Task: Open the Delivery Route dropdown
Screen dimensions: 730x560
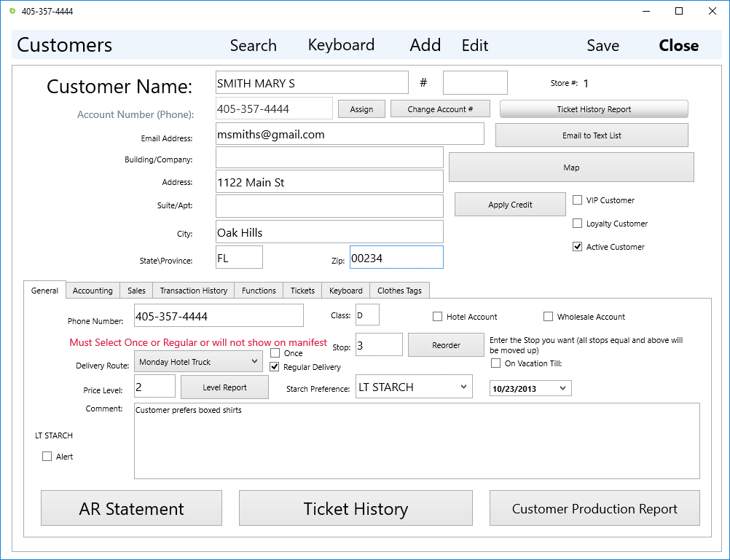Action: pyautogui.click(x=198, y=362)
